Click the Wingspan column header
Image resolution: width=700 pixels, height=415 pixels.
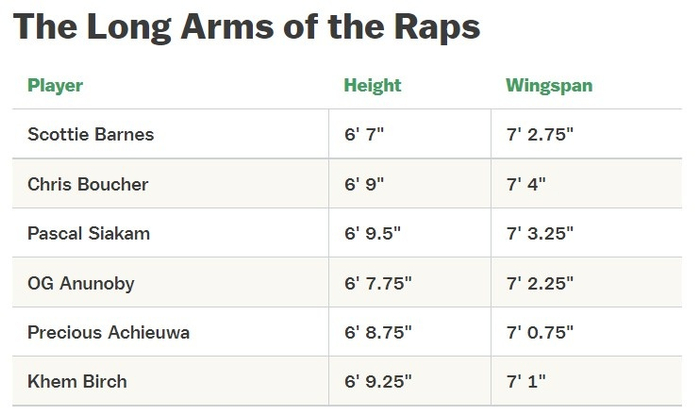pyautogui.click(x=549, y=86)
